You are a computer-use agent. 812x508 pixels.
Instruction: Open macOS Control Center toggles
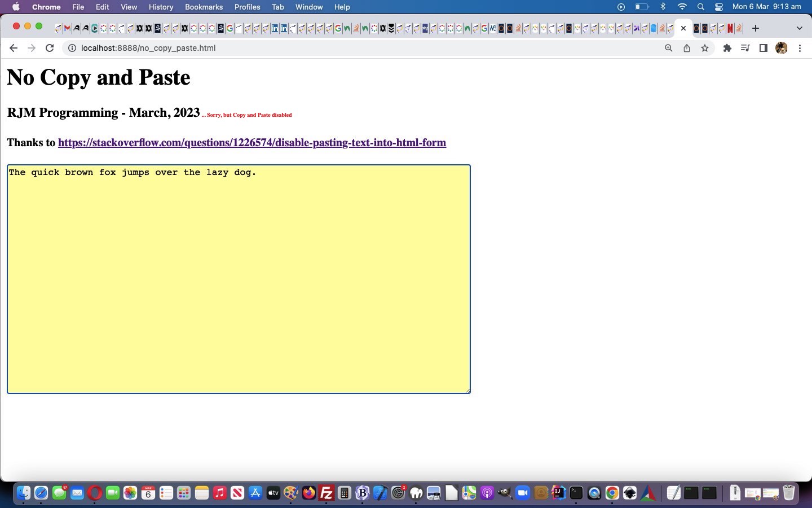click(x=719, y=7)
